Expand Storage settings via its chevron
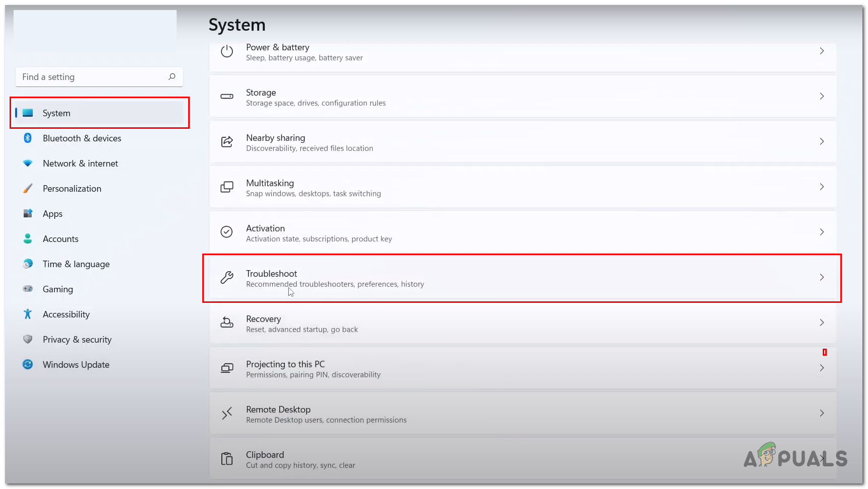868x489 pixels. click(822, 96)
